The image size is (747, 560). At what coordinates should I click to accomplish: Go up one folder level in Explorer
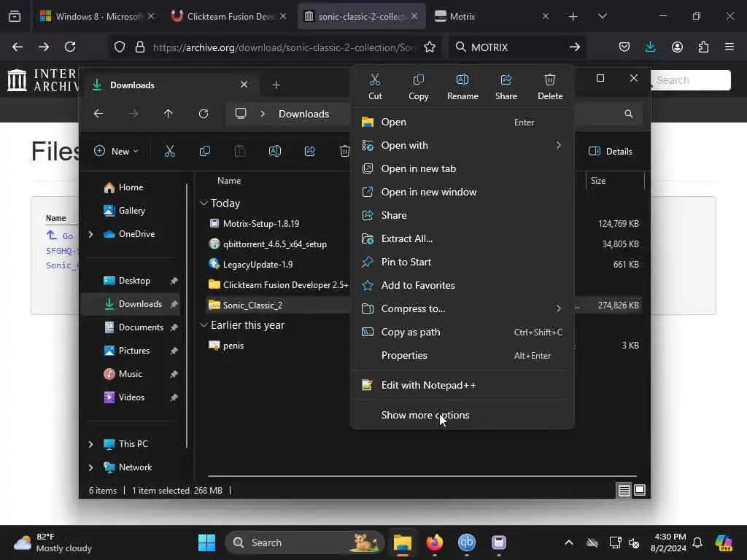click(x=169, y=114)
